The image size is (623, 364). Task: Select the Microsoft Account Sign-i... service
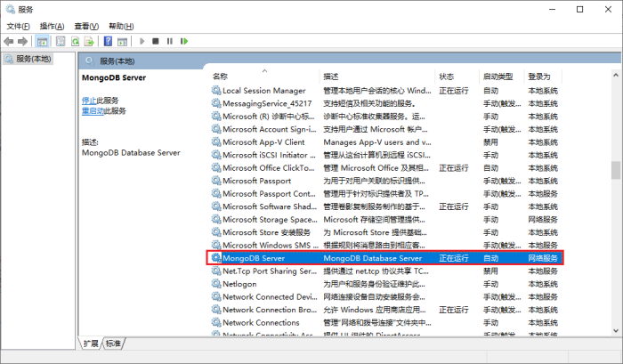click(x=270, y=129)
